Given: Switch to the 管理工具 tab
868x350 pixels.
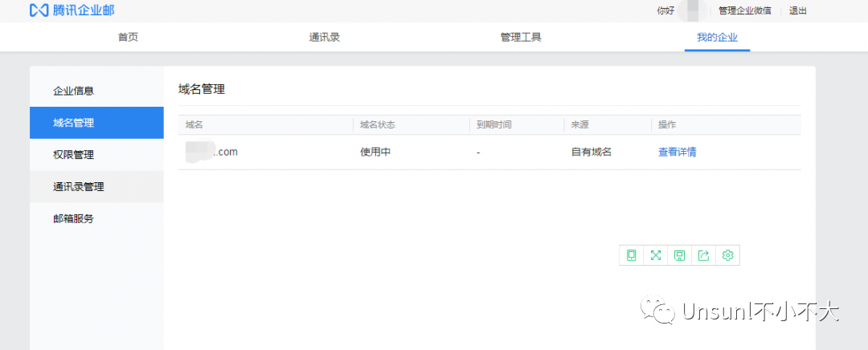Looking at the screenshot, I should point(521,38).
